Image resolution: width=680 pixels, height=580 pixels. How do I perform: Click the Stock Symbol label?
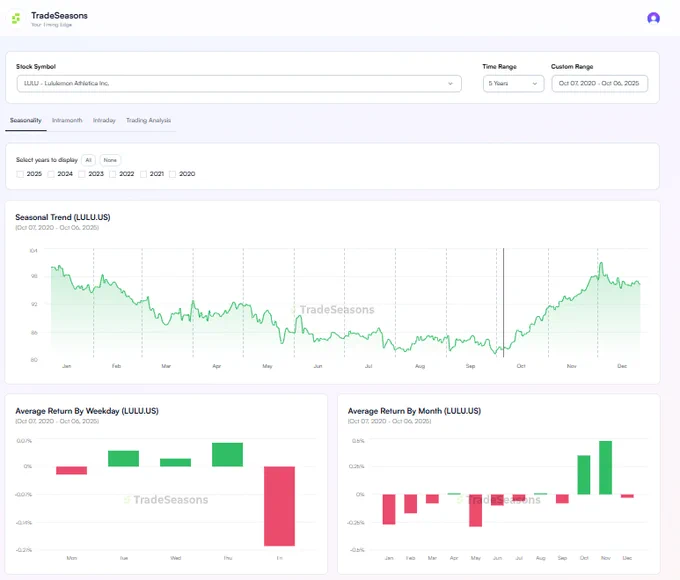click(x=36, y=66)
